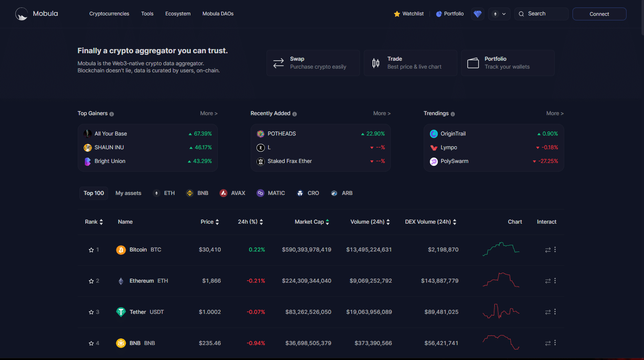Switch to My assets tab
Image resolution: width=644 pixels, height=360 pixels.
(x=128, y=193)
